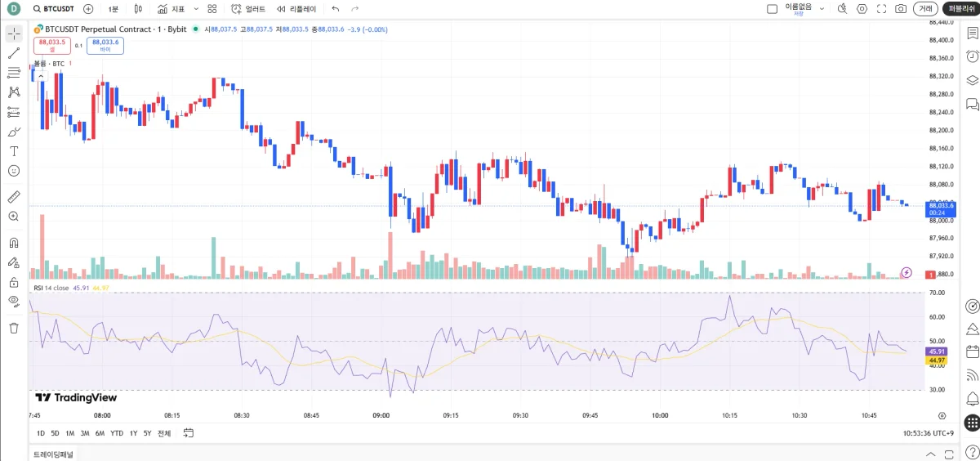Take a chart snapshot with camera icon
The width and height of the screenshot is (980, 461).
click(901, 8)
